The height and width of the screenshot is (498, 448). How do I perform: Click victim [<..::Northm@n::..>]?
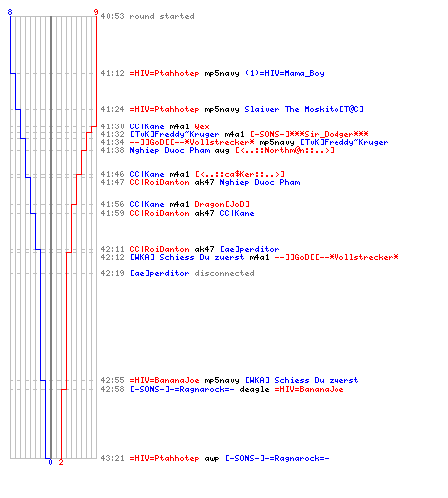(x=285, y=150)
